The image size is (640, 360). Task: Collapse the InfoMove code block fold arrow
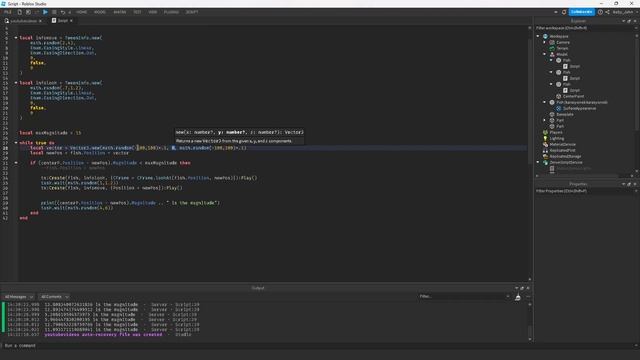pyautogui.click(x=16, y=38)
